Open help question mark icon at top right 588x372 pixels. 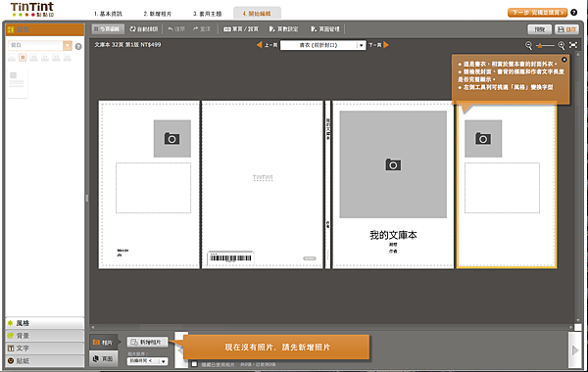pyautogui.click(x=573, y=13)
